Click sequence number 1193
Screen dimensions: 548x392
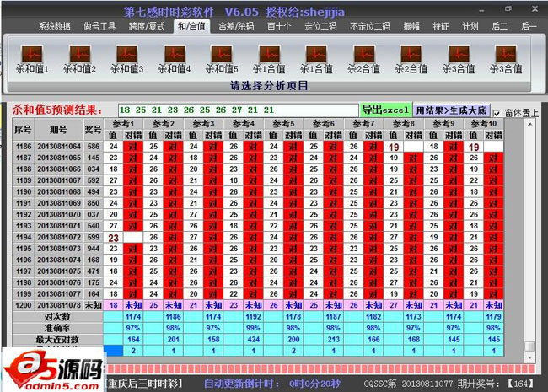24,226
